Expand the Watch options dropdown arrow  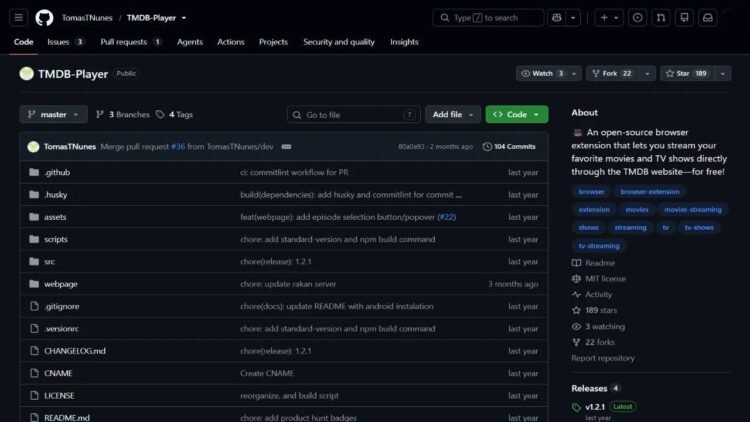(x=574, y=74)
